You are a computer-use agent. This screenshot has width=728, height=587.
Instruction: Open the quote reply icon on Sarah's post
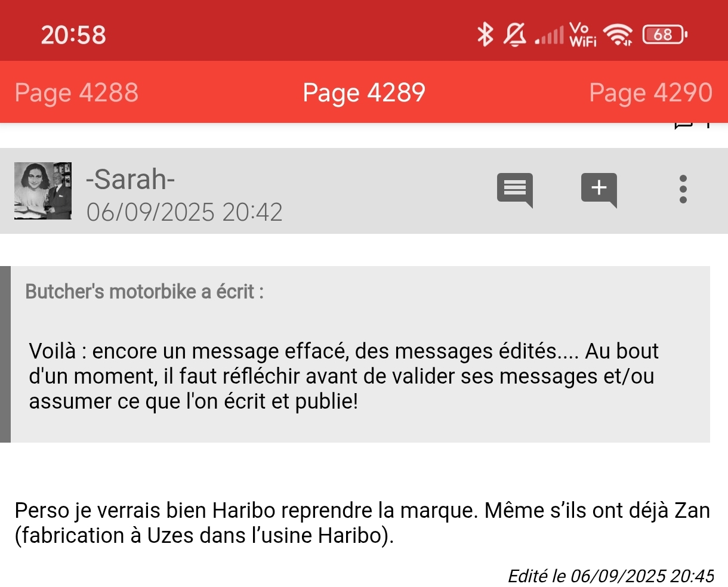pyautogui.click(x=514, y=190)
